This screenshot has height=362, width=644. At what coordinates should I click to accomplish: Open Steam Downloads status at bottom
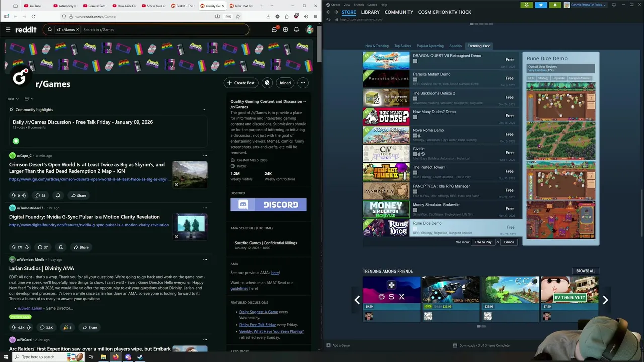tap(481, 345)
